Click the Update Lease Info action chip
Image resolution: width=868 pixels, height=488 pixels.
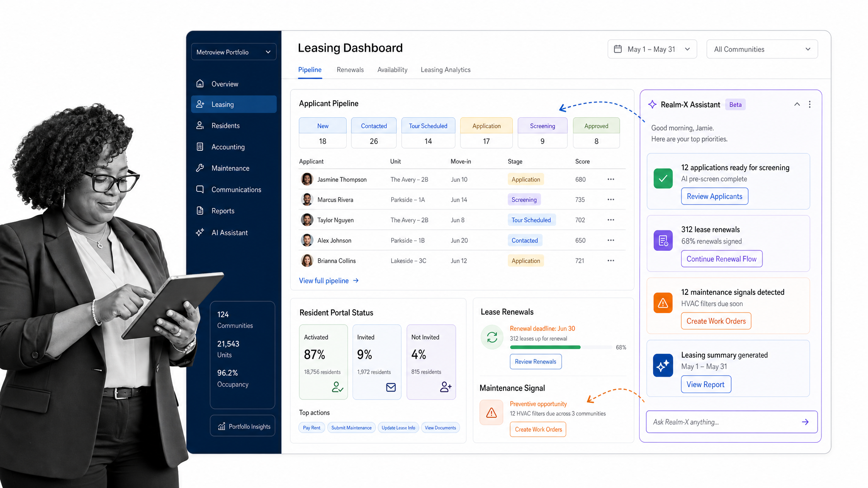click(398, 428)
